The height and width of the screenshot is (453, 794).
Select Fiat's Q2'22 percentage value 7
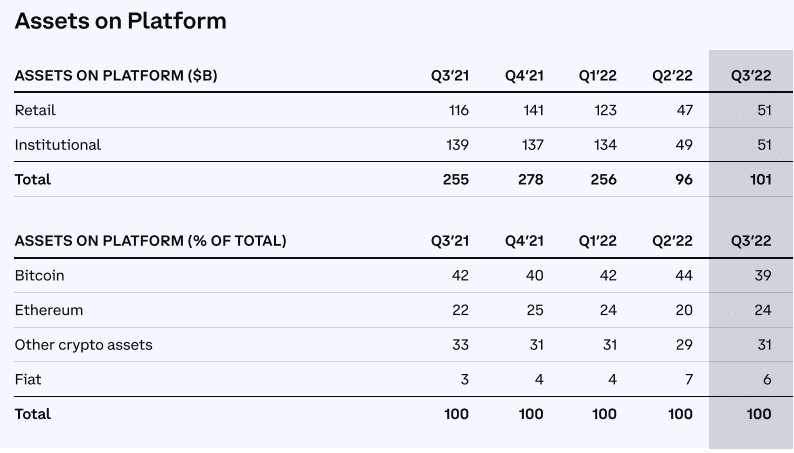688,379
